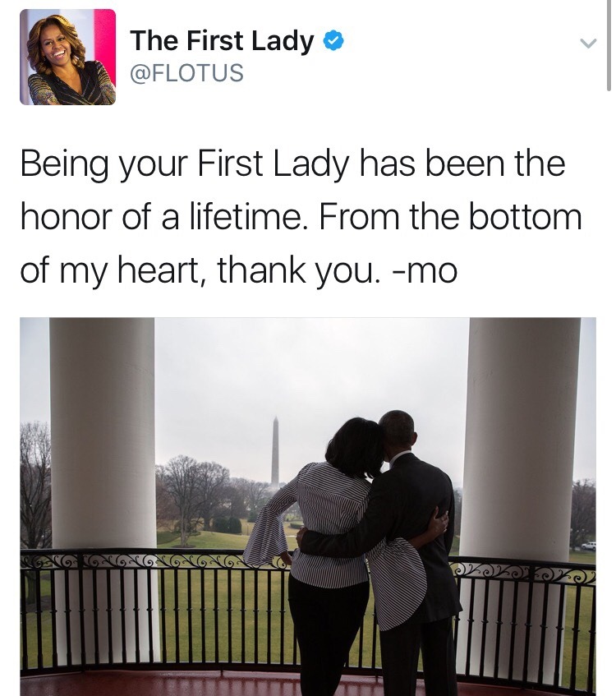The height and width of the screenshot is (696, 616).
Task: Click the blue verified checkmark badge
Action: click(x=333, y=41)
